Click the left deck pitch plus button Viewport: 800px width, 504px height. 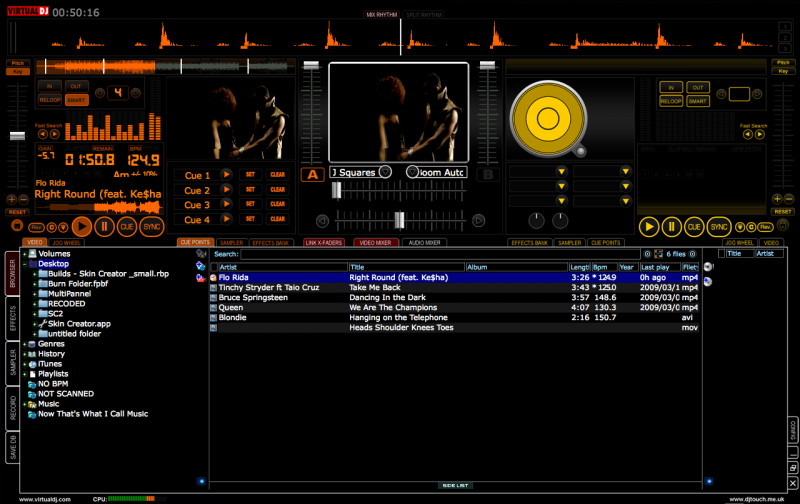pyautogui.click(x=11, y=199)
